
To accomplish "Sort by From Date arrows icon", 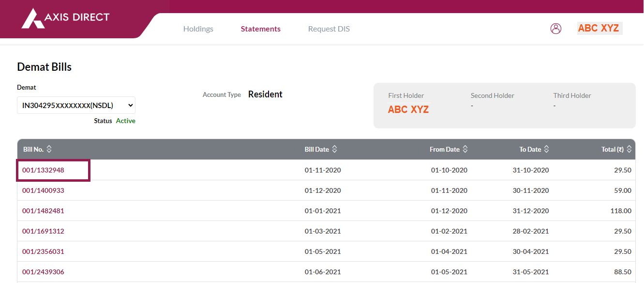I will [465, 149].
